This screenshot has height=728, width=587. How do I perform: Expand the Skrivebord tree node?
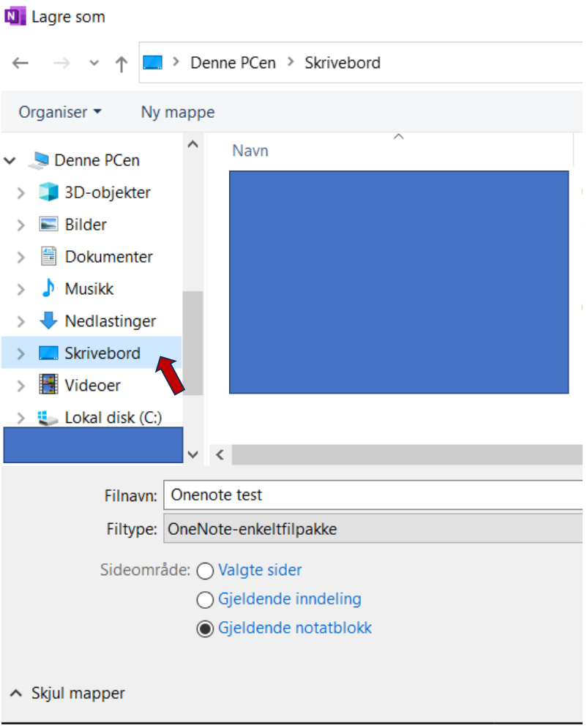20,353
